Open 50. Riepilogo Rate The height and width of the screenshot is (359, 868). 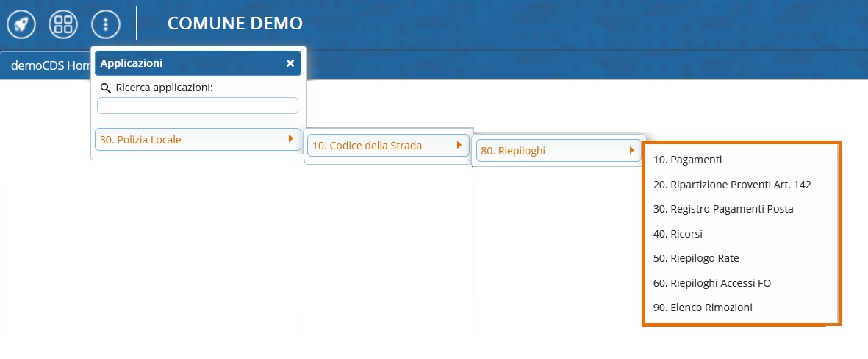point(695,258)
